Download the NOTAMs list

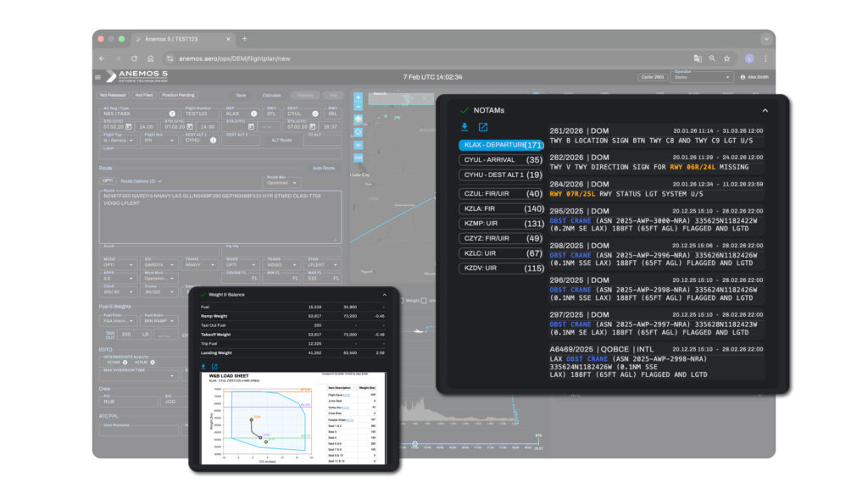tap(465, 128)
